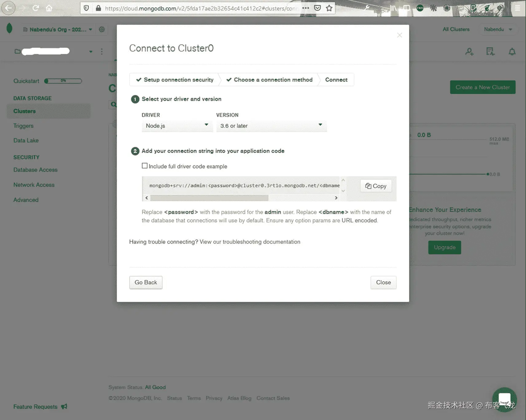Open the chat support bubble

tap(505, 399)
